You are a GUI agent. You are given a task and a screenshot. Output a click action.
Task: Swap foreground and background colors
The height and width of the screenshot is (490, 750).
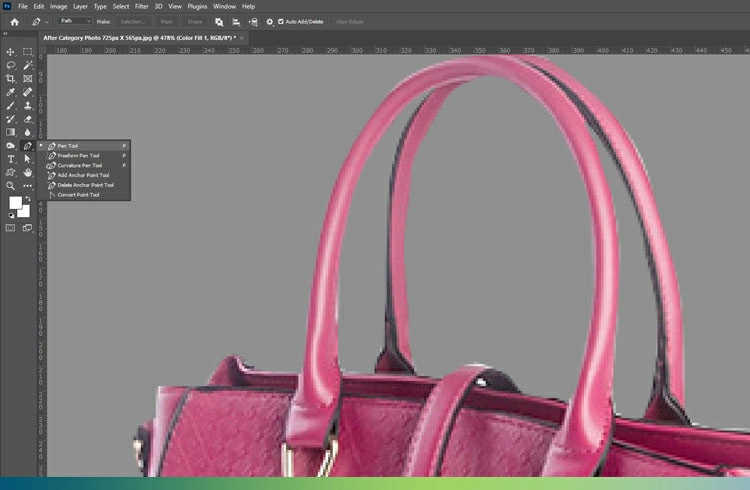28,198
